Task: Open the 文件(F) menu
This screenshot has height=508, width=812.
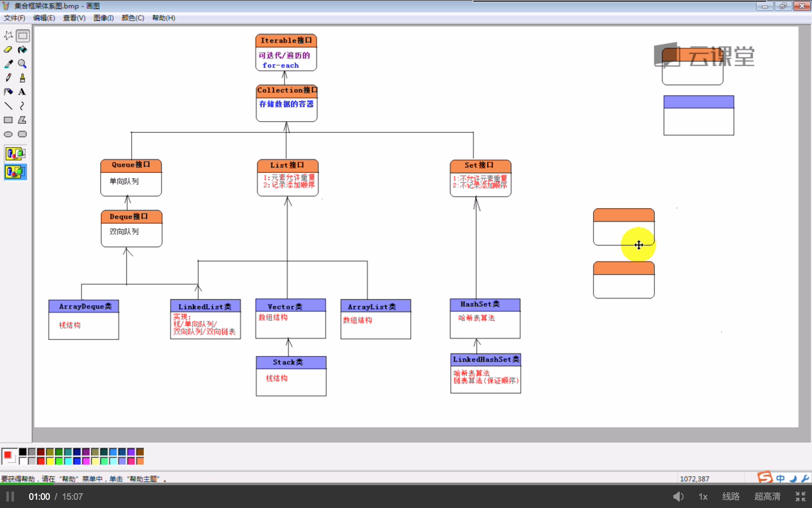Action: (14, 18)
